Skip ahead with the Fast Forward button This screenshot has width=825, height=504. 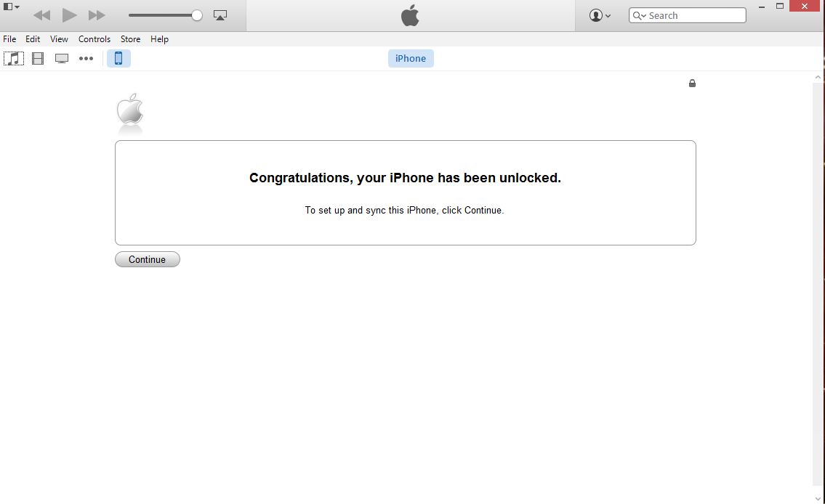click(x=96, y=15)
